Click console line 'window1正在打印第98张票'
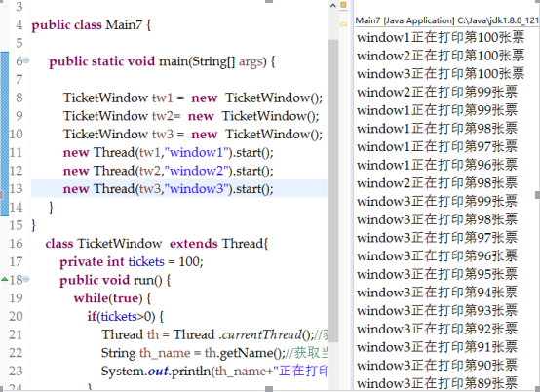The image size is (540, 392). (437, 129)
